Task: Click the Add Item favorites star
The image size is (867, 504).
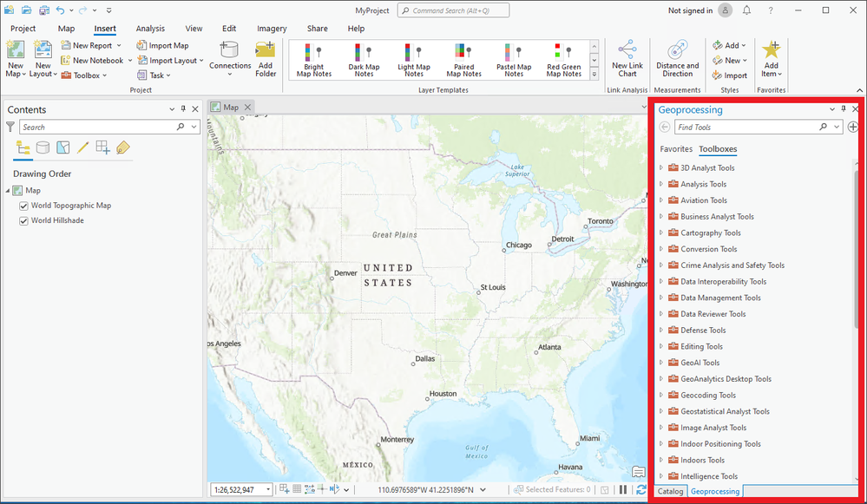Action: tap(771, 51)
